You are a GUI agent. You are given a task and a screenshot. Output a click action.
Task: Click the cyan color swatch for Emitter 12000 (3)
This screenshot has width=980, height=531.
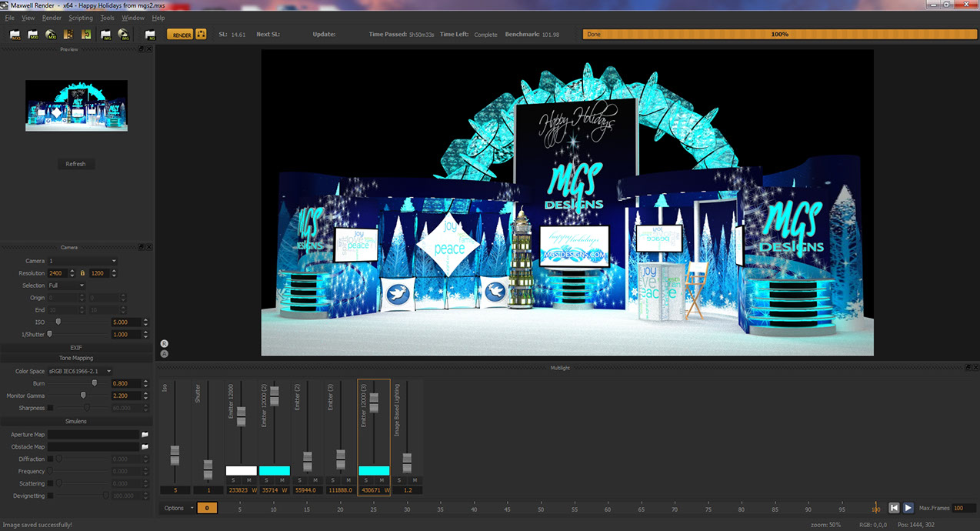pos(374,470)
